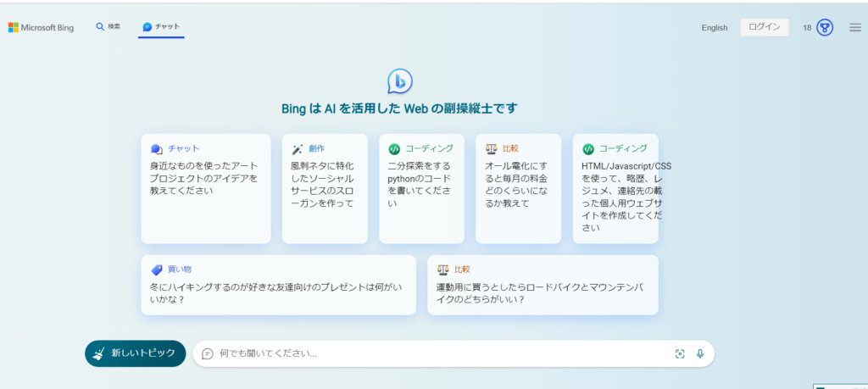This screenshot has width=868, height=389.
Task: Start a 新しいトピック
Action: point(135,353)
